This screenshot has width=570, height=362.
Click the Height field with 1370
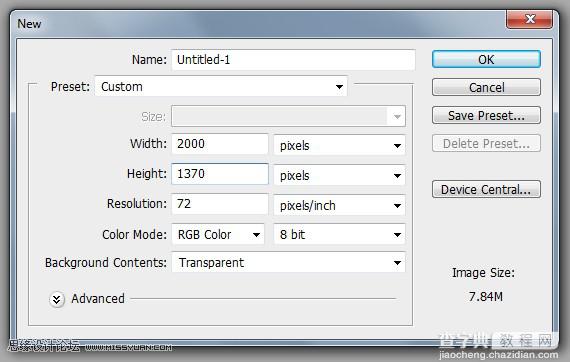[220, 174]
